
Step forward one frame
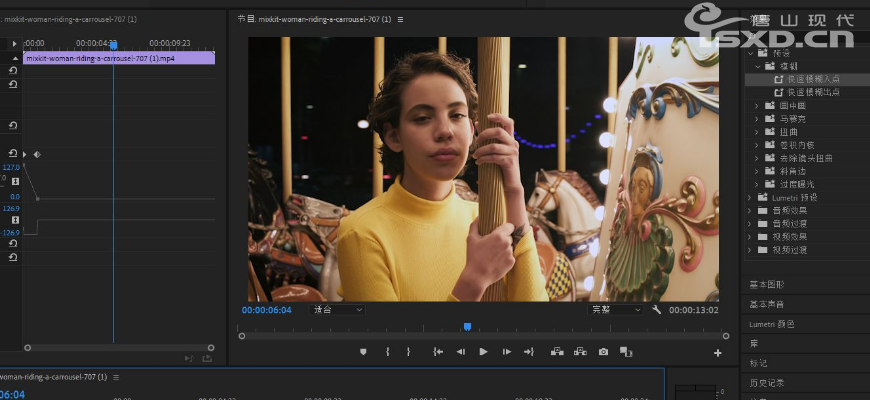507,352
